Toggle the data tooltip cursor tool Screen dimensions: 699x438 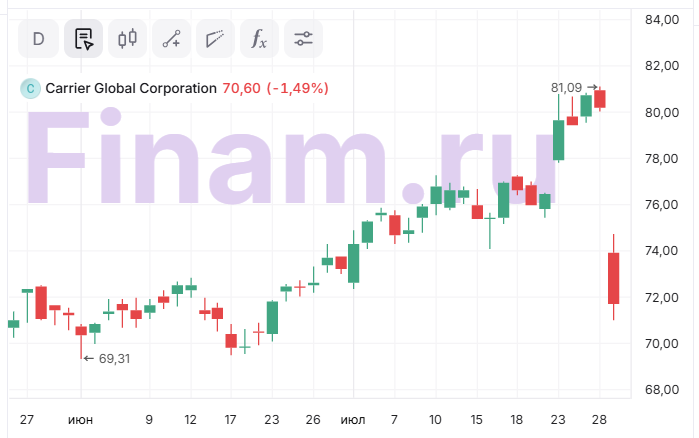point(83,40)
